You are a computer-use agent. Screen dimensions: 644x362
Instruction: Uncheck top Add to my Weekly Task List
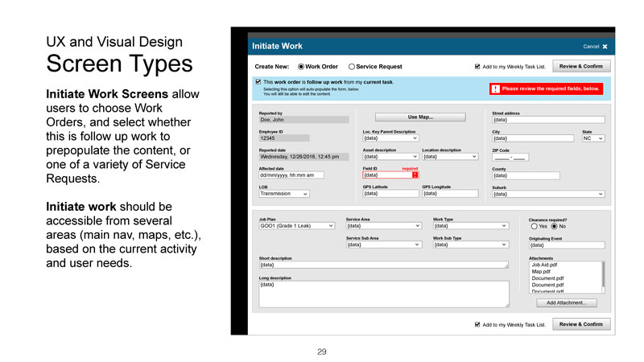point(477,67)
